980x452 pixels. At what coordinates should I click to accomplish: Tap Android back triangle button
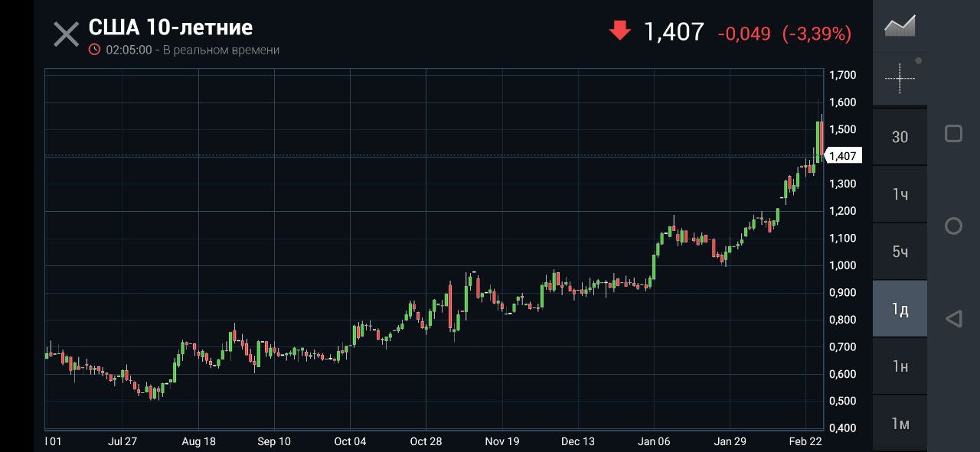click(953, 319)
